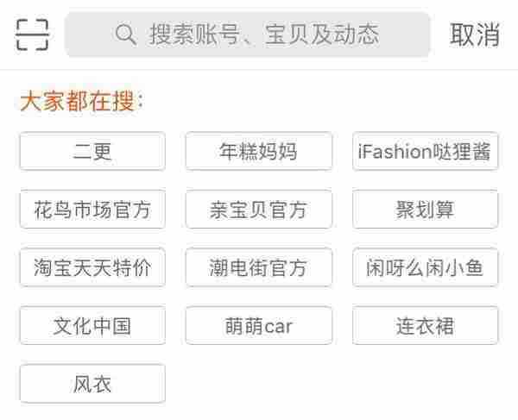518x420 pixels.
Task: Tap the 聚划算 suggestion
Action: coord(425,210)
